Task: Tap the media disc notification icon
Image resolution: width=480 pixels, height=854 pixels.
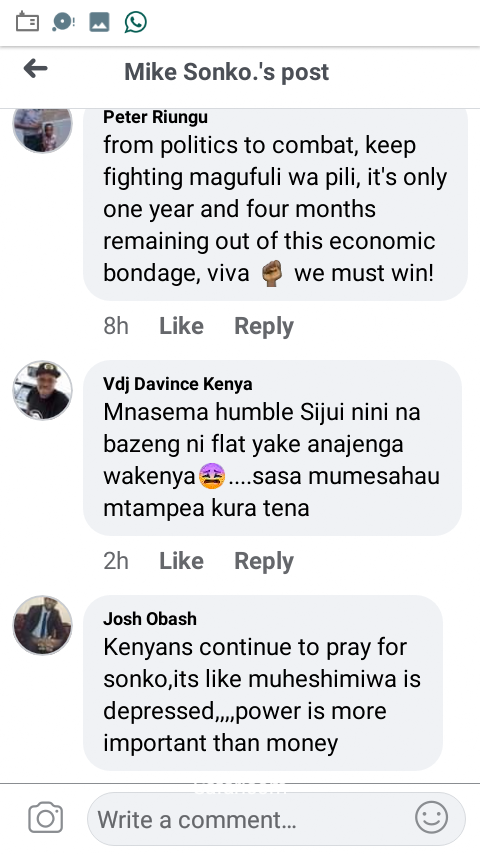Action: (63, 22)
